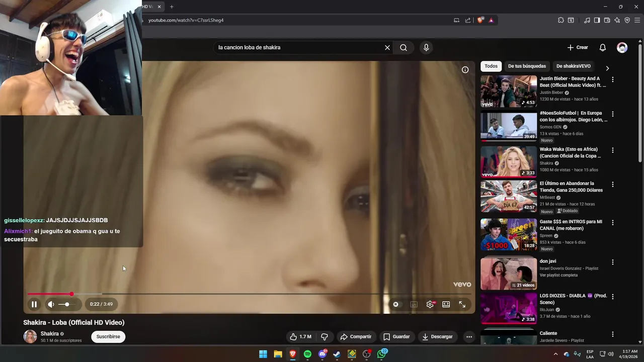Viewport: 644px width, 362px height.
Task: Open the Brave VPN shield icon
Action: pyautogui.click(x=627, y=20)
